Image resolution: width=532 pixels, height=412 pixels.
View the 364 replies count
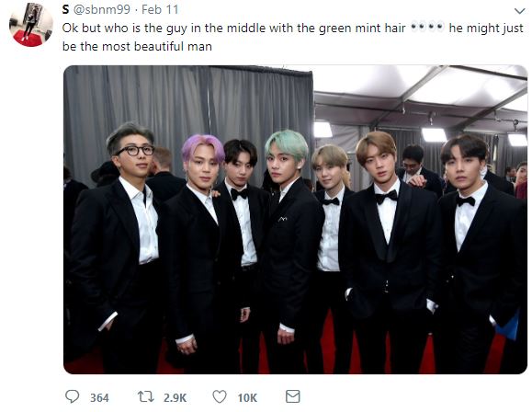click(x=99, y=397)
